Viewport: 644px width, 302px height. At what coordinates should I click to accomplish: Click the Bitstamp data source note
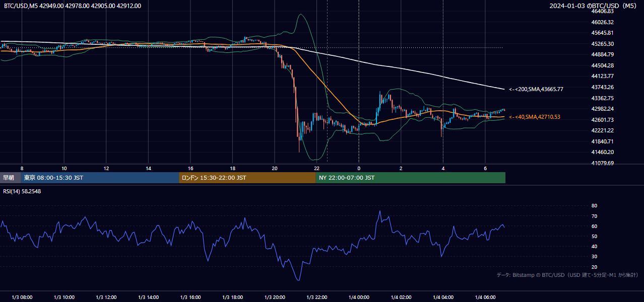tap(567, 275)
